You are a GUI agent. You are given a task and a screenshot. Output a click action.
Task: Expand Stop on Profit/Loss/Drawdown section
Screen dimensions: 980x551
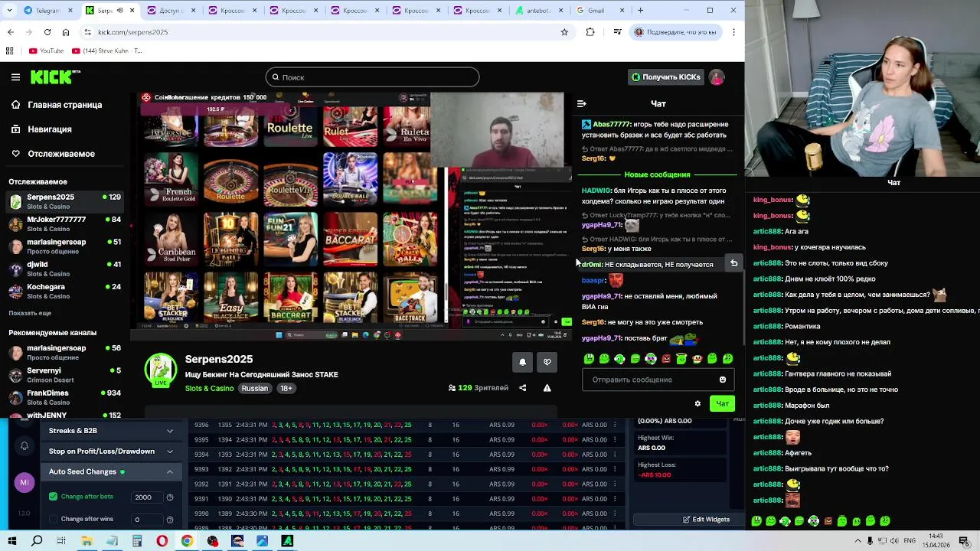(x=111, y=452)
